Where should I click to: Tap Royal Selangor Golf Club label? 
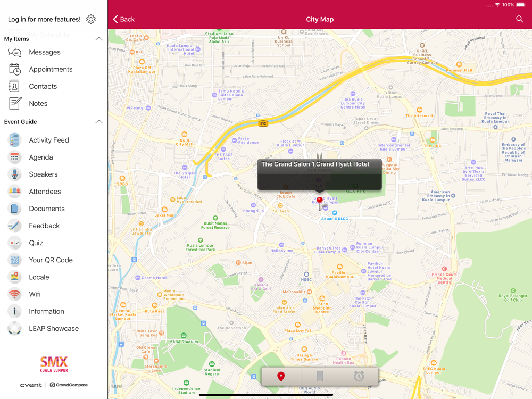(513, 298)
